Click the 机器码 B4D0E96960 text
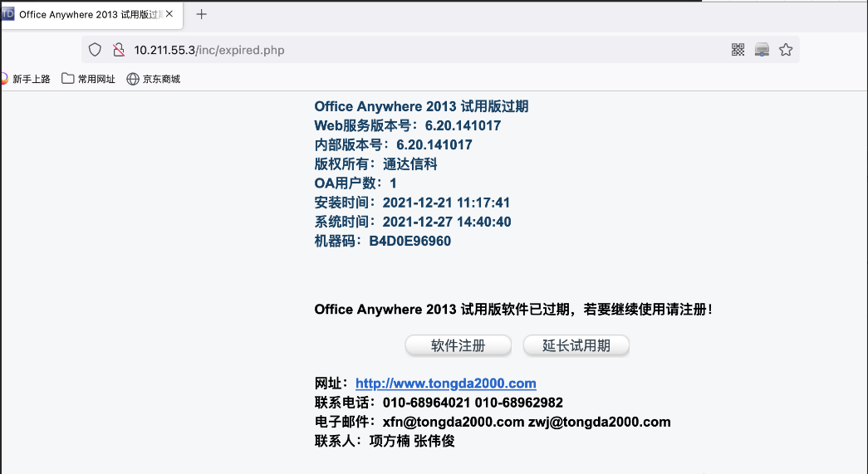Image resolution: width=868 pixels, height=474 pixels. coord(383,241)
